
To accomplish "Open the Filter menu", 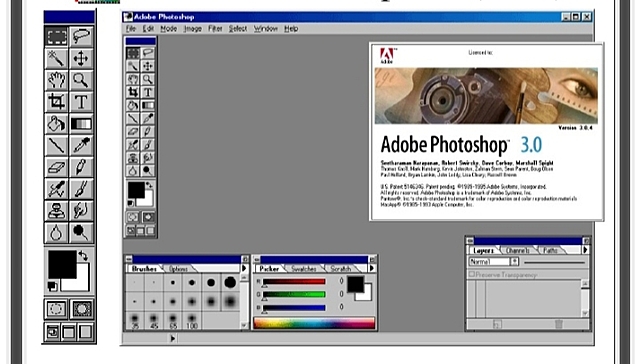I will (215, 29).
